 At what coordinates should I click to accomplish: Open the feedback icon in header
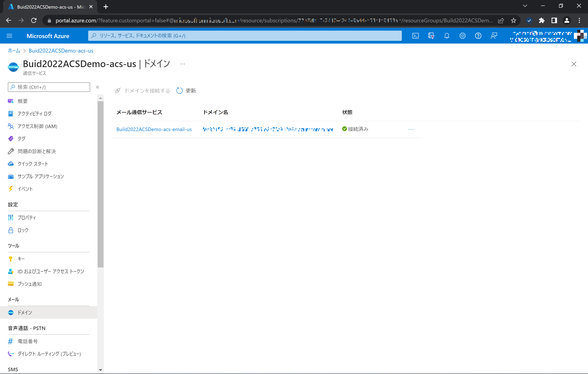(494, 36)
